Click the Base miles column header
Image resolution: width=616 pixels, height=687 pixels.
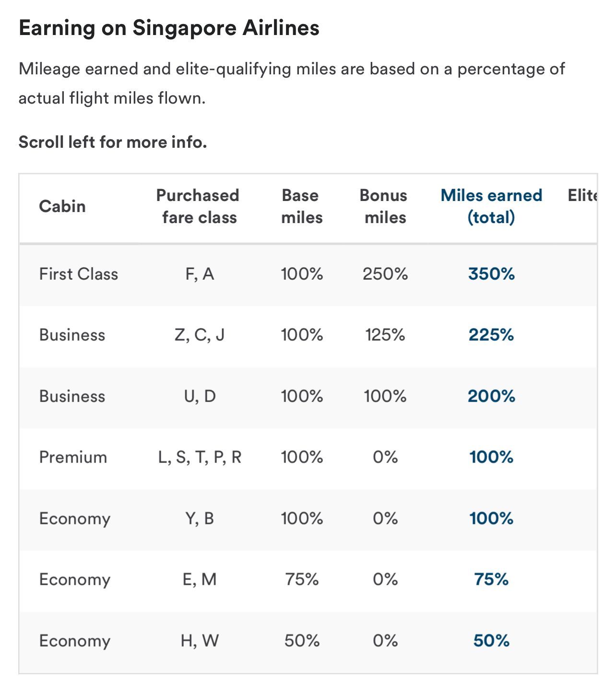click(x=301, y=206)
